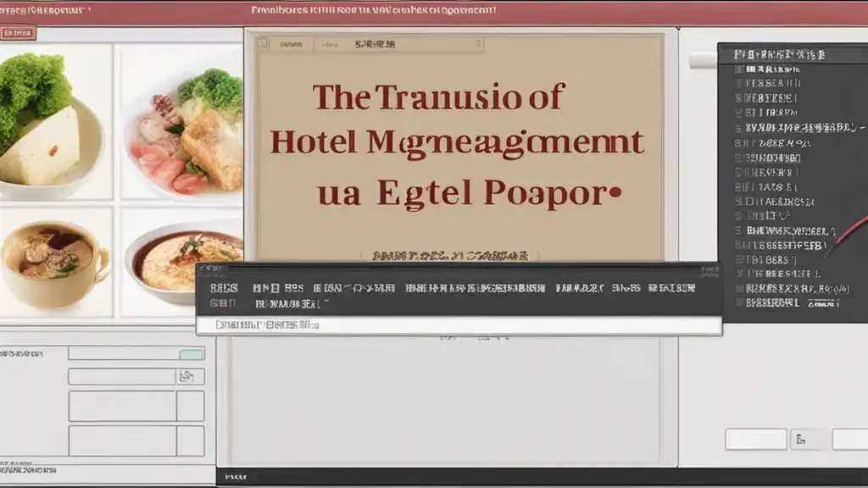Click the small garbled subtitle line under the slide title
868x488 pixels.
coord(449,256)
